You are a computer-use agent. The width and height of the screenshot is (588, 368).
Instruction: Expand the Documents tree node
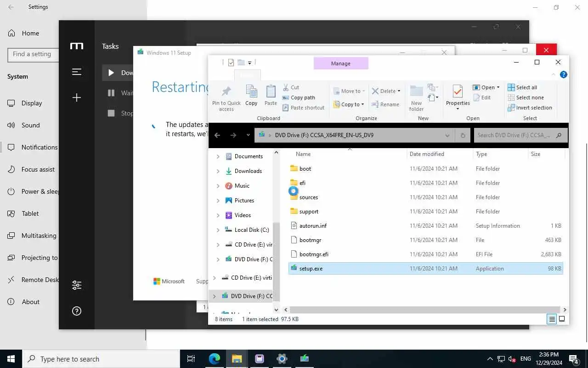coord(218,156)
